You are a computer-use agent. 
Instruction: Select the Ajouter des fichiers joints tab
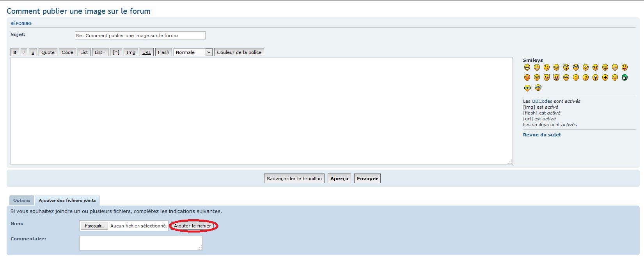(67, 200)
